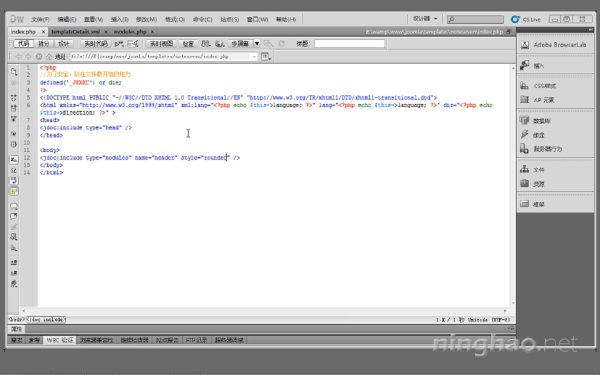Open the view options menu beside address field
Screen dimensions: 600x375
click(266, 57)
